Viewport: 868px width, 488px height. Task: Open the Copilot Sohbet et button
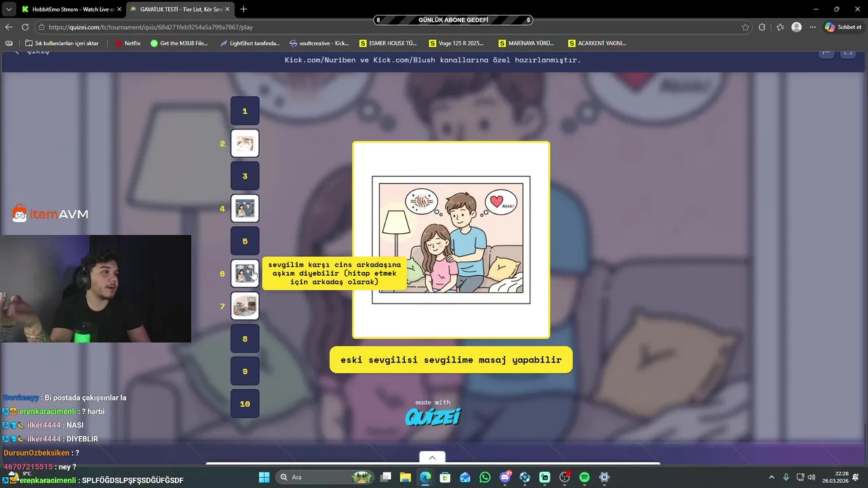pos(844,27)
